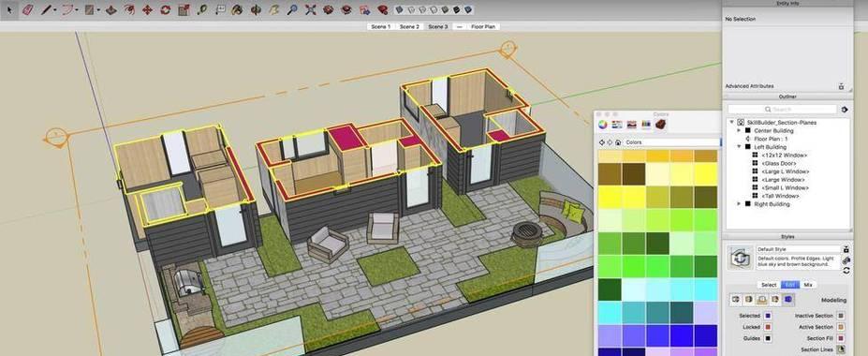Click the Outliner search field
Screen dimensions: 868x356
pos(782,110)
